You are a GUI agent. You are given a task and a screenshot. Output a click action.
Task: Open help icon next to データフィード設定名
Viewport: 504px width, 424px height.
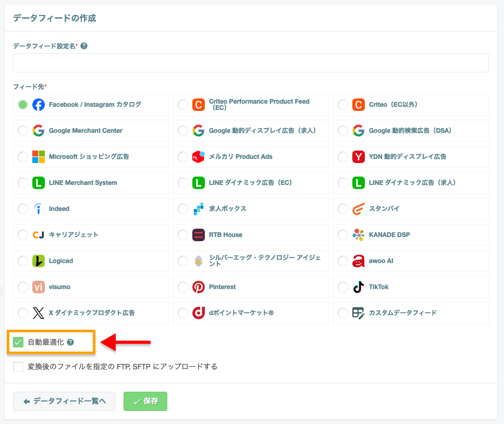[84, 46]
